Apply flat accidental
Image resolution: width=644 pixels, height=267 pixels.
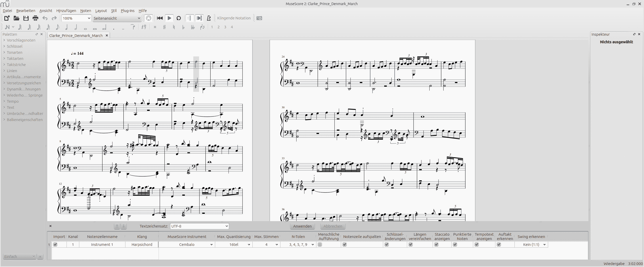183,27
